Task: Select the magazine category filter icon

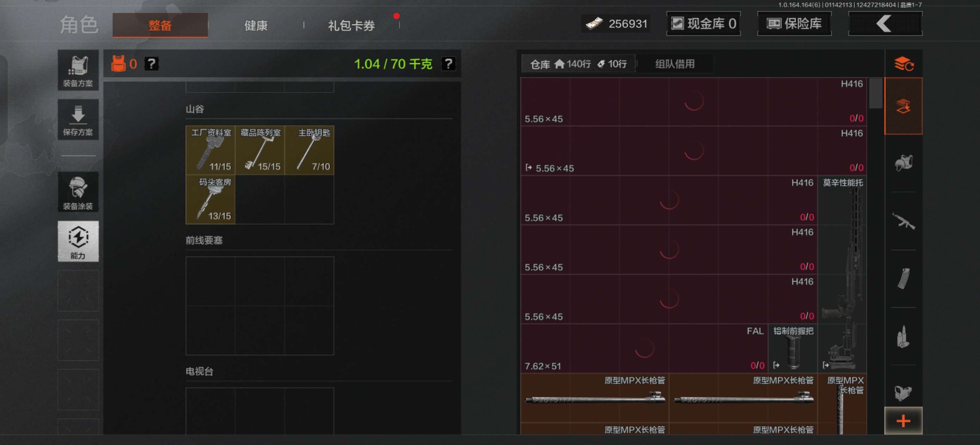Action: pyautogui.click(x=903, y=279)
